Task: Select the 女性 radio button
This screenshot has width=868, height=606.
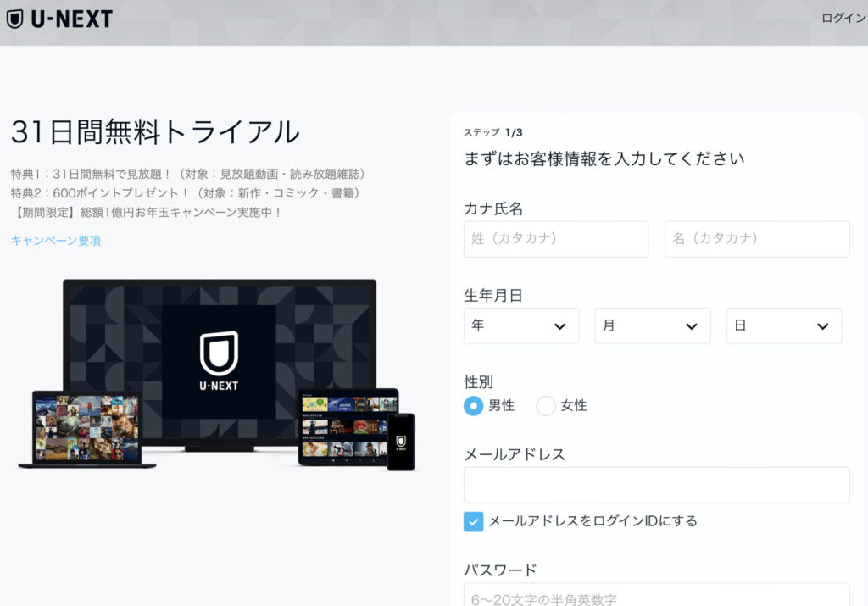Action: coord(546,406)
